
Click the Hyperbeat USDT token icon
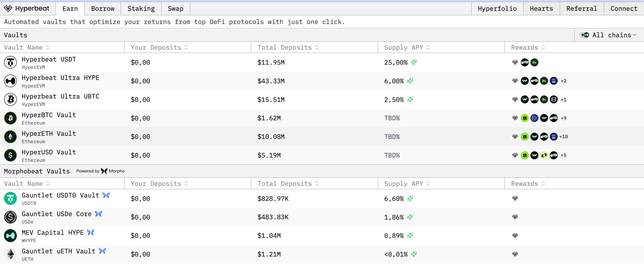pos(11,62)
